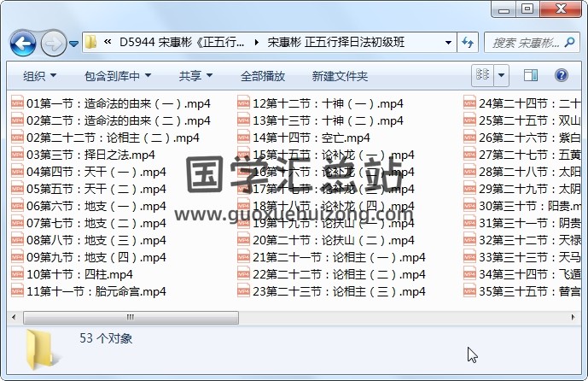
Task: Click the 正五行择日法初级班 breadcrumb segment
Action: (335, 42)
